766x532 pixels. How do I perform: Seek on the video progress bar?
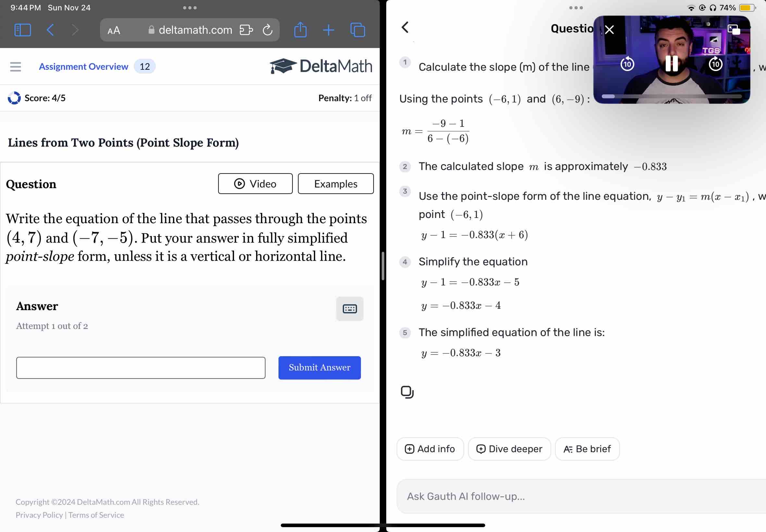point(672,96)
